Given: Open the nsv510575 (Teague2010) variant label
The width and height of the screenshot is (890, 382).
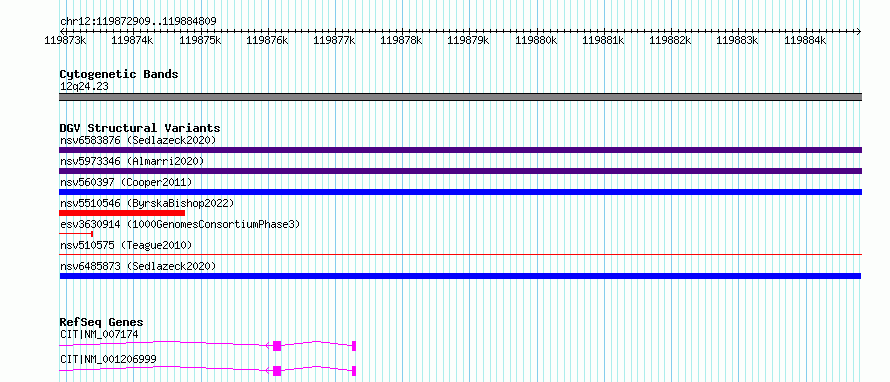Looking at the screenshot, I should [126, 245].
